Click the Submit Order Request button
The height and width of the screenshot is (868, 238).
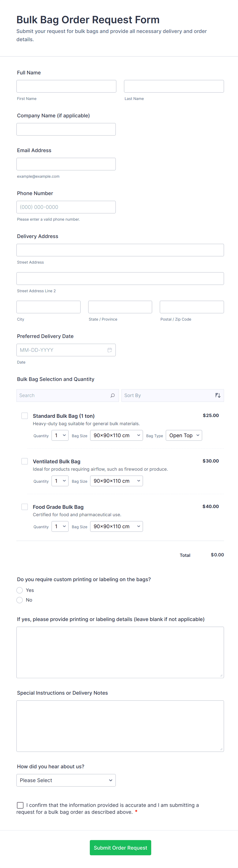[120, 848]
